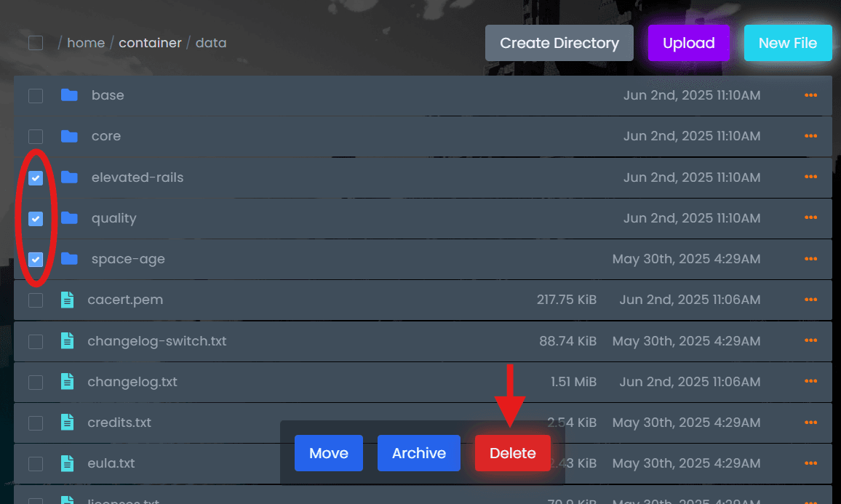Click the cacert.pem file icon

[67, 300]
